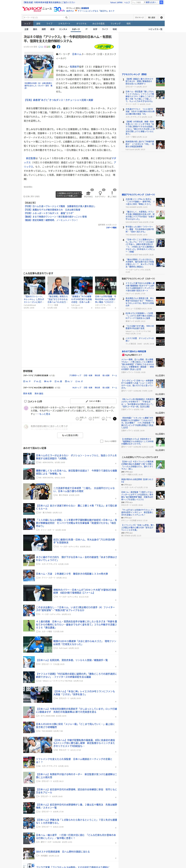Open the comment count bubble under the headline
Image resolution: width=186 pixels, height=868 pixels.
(41, 47)
